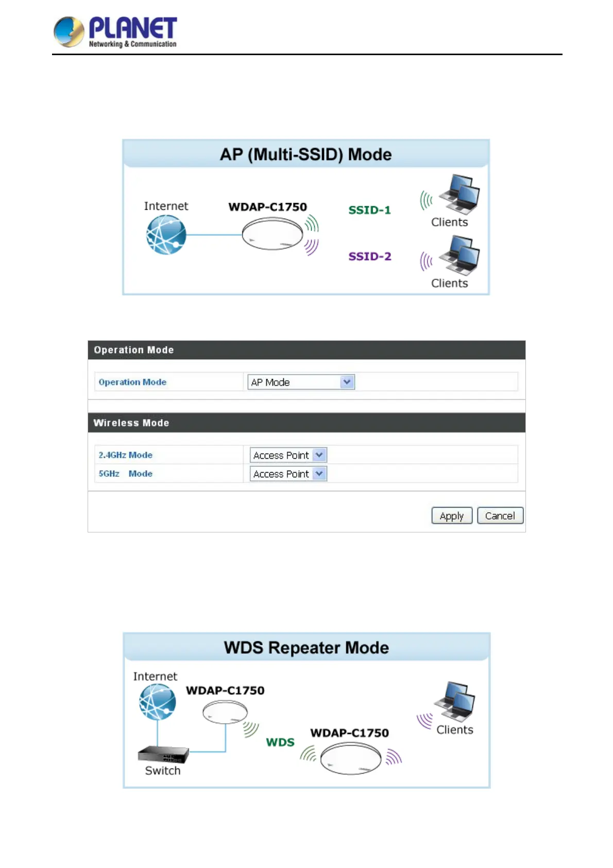This screenshot has height=868, width=613.
Task: Click the WDS Repeater Mode title
Action: (x=306, y=647)
